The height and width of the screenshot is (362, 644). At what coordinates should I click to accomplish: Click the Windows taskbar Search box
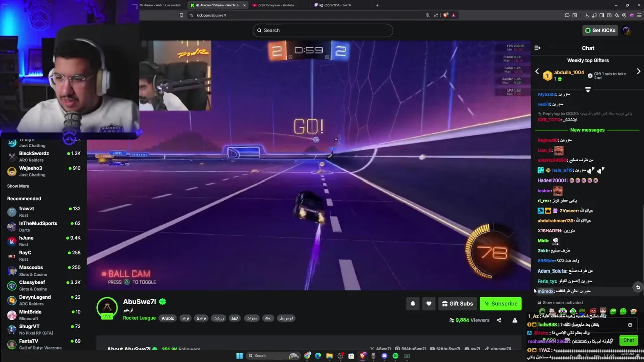click(273, 356)
